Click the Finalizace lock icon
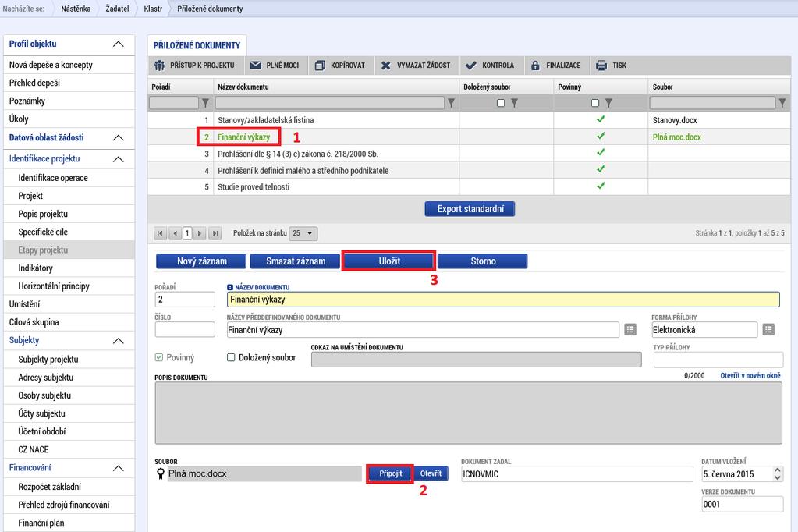The width and height of the screenshot is (798, 532). [535, 66]
